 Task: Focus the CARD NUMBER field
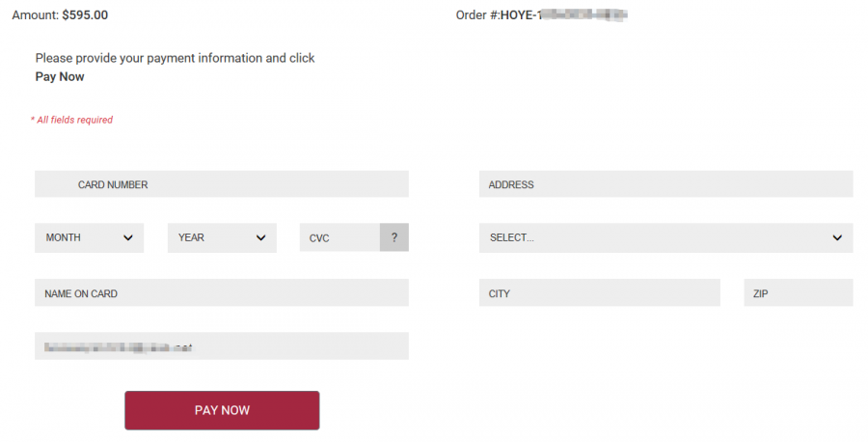coord(222,184)
